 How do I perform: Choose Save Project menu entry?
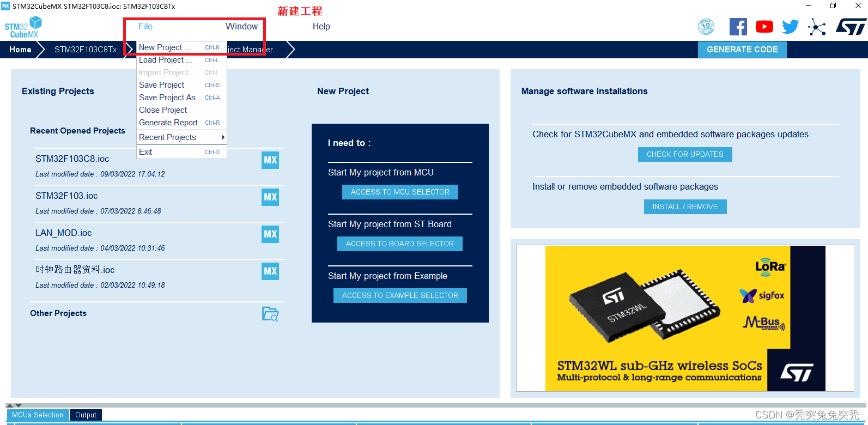(181, 85)
